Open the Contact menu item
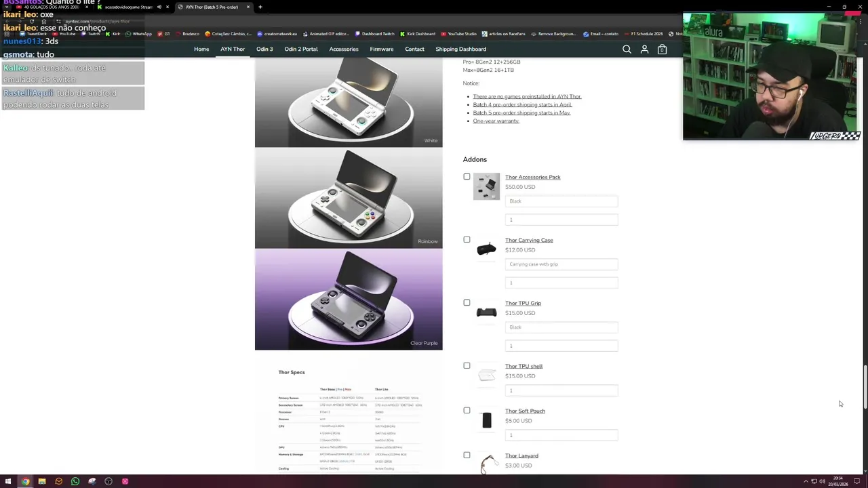Viewport: 868px width, 488px height. [414, 49]
